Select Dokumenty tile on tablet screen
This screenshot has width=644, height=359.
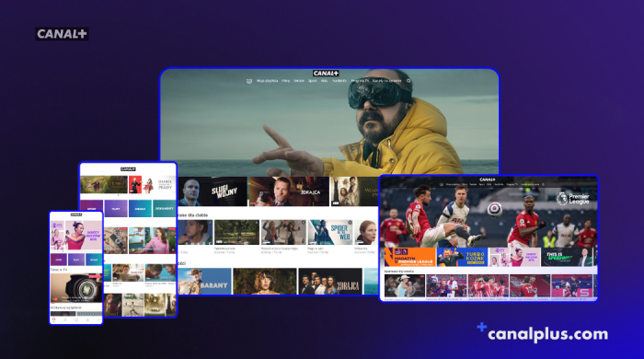[165, 209]
